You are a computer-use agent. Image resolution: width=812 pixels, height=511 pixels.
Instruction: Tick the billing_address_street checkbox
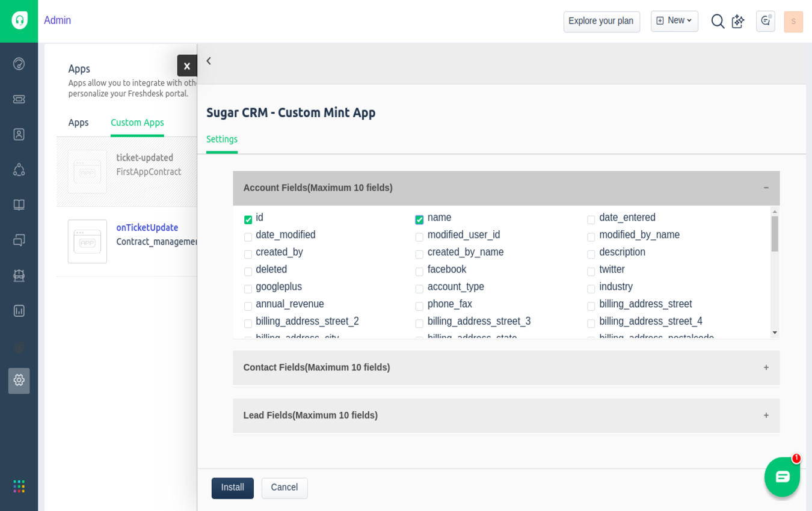coord(591,306)
